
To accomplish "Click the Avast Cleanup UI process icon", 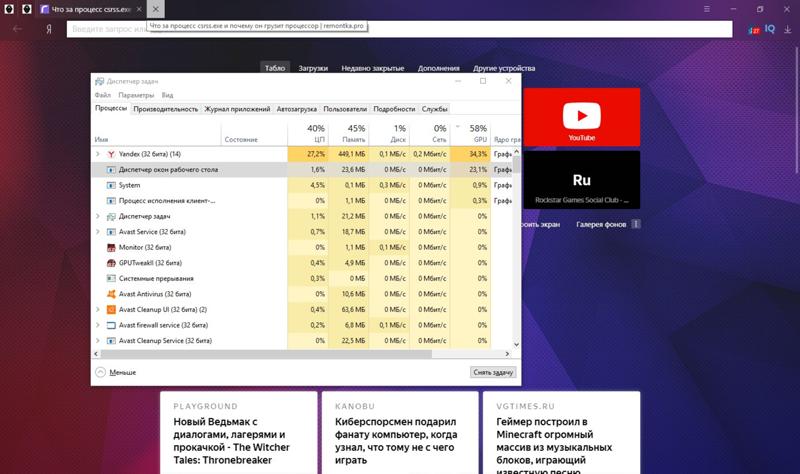I will pos(111,310).
